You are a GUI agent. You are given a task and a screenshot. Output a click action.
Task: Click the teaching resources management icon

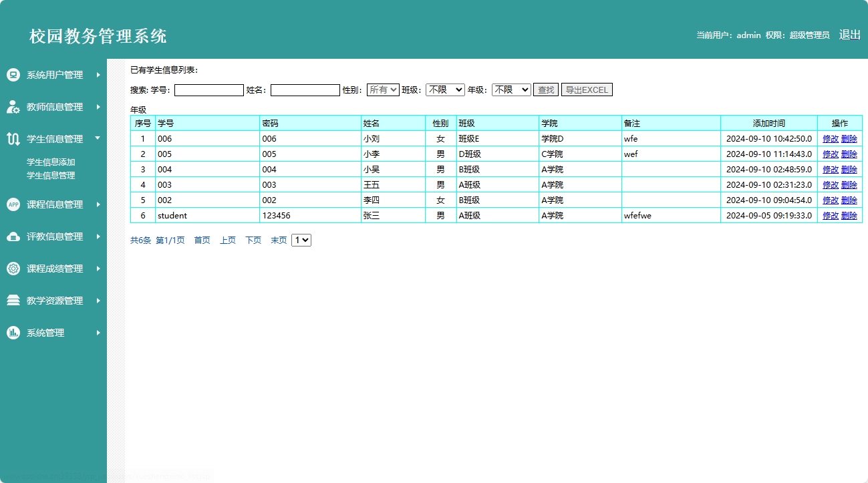(x=13, y=301)
